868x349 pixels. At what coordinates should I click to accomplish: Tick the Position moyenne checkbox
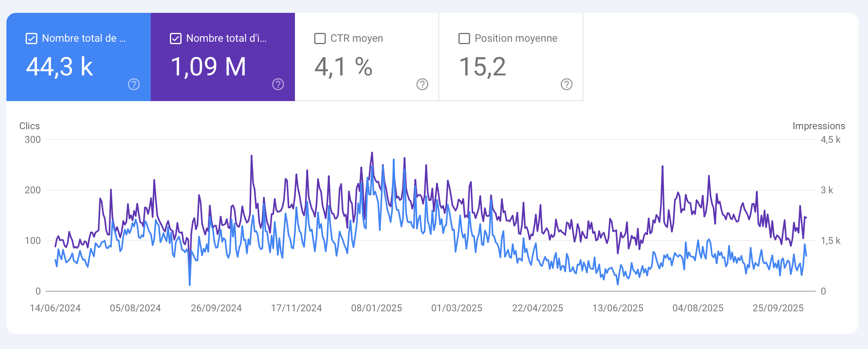(464, 39)
